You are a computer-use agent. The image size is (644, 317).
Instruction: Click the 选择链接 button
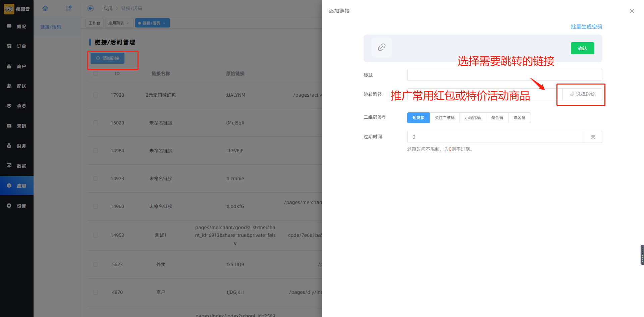point(583,94)
